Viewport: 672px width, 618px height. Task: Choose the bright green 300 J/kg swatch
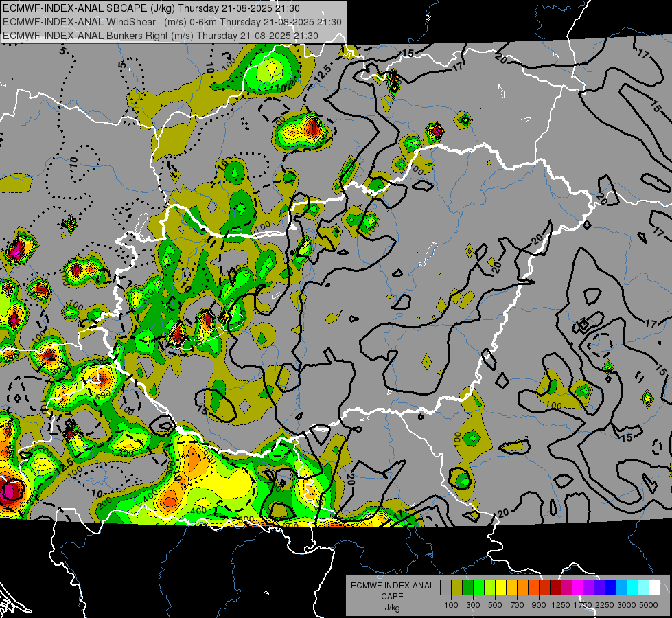[478, 588]
